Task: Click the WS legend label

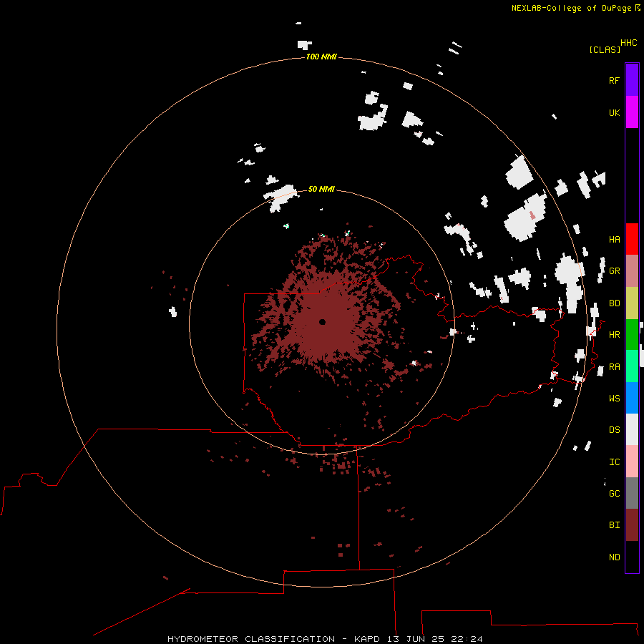Action: tap(614, 398)
